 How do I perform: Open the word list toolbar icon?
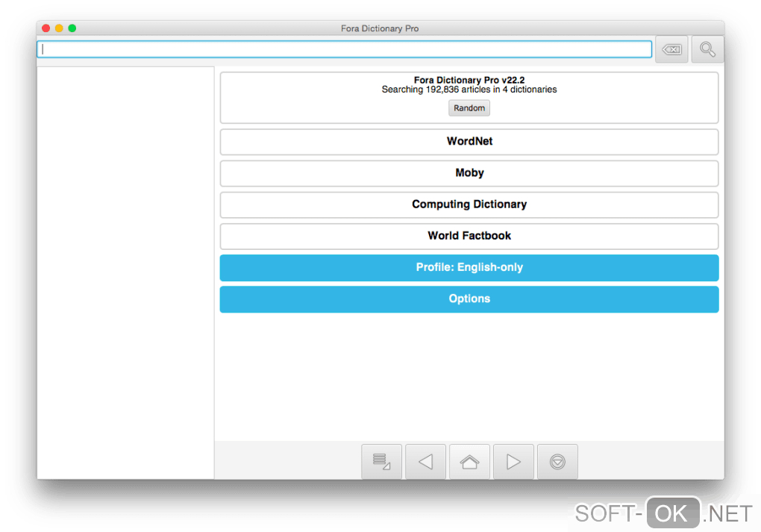pos(381,461)
